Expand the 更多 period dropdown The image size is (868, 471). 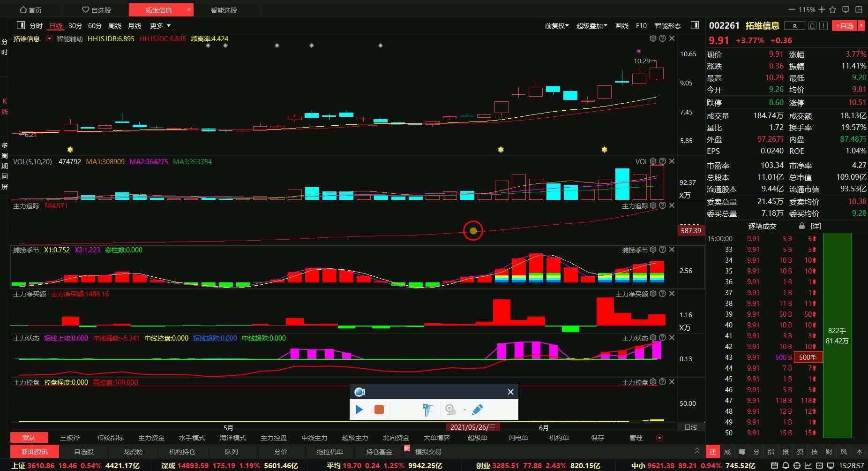tap(160, 26)
